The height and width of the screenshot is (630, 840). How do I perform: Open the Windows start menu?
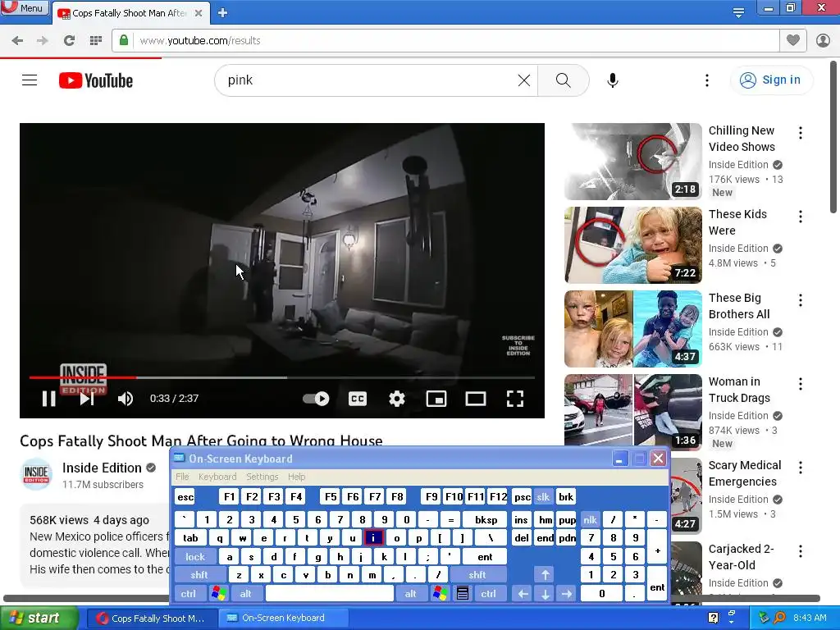pos(39,618)
